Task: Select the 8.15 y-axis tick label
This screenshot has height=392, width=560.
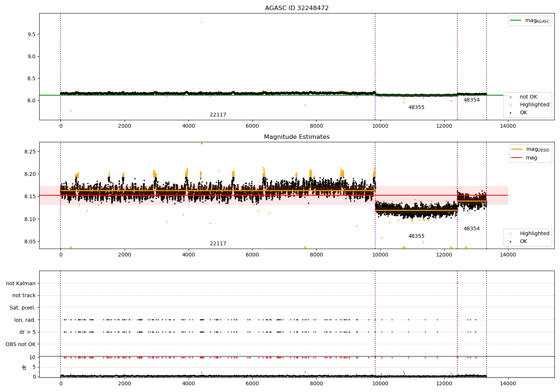Action: click(30, 196)
